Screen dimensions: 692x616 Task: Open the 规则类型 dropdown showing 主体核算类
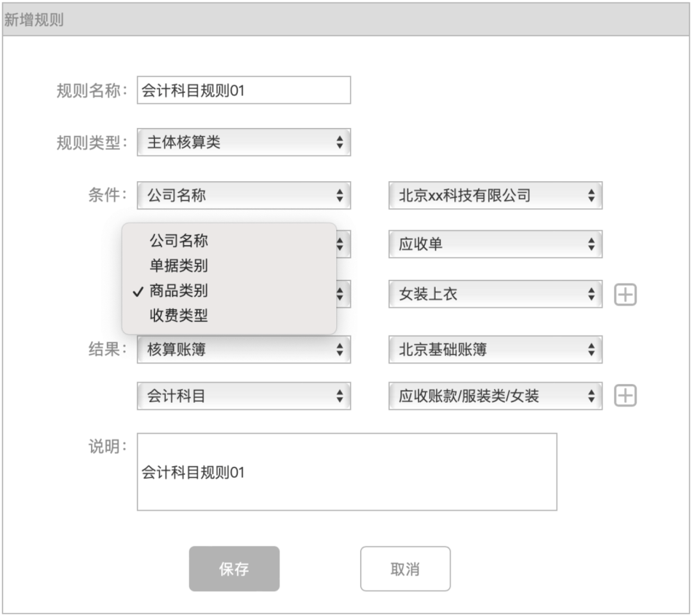(243, 142)
